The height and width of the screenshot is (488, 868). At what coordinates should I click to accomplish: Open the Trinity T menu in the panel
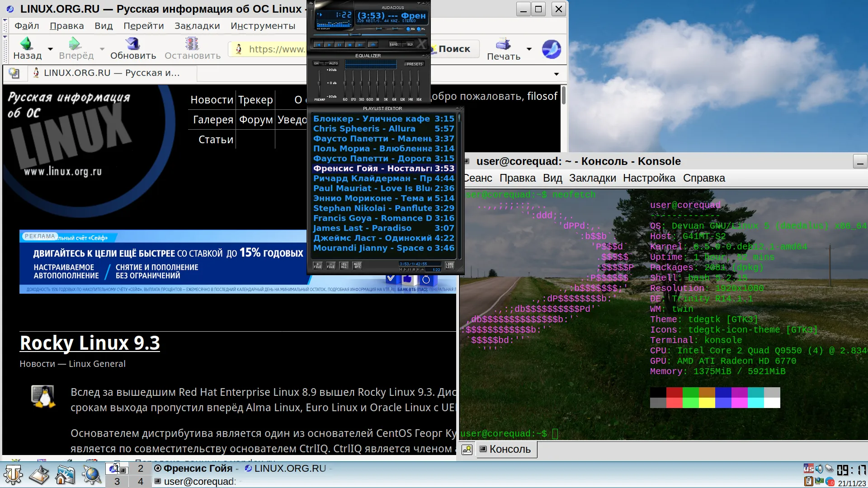click(13, 474)
